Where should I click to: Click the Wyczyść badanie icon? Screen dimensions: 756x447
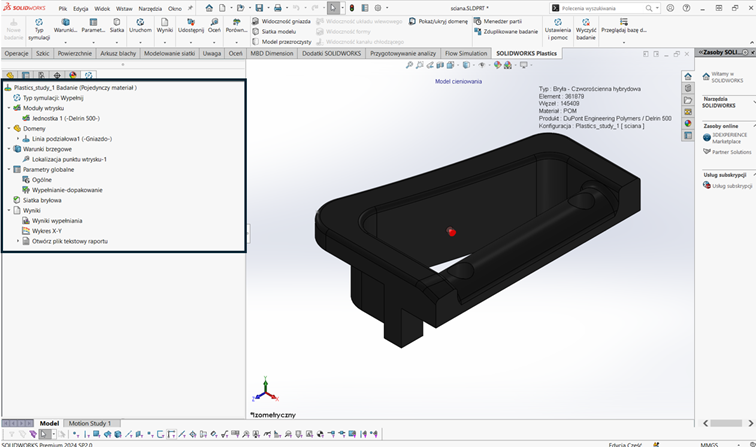point(587,21)
